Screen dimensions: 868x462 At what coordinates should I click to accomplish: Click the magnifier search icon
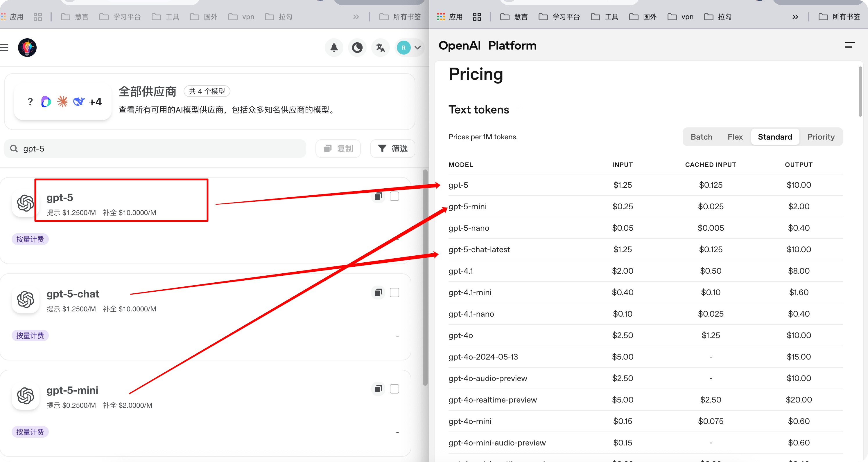(x=14, y=149)
